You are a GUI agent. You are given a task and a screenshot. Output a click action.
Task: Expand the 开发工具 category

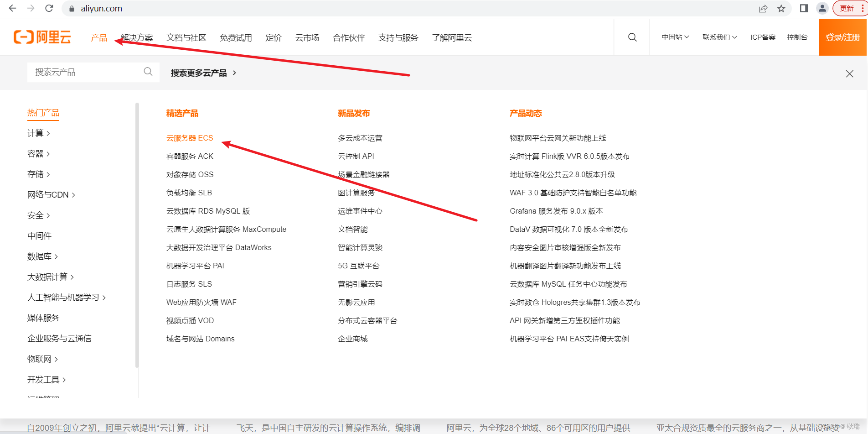47,380
